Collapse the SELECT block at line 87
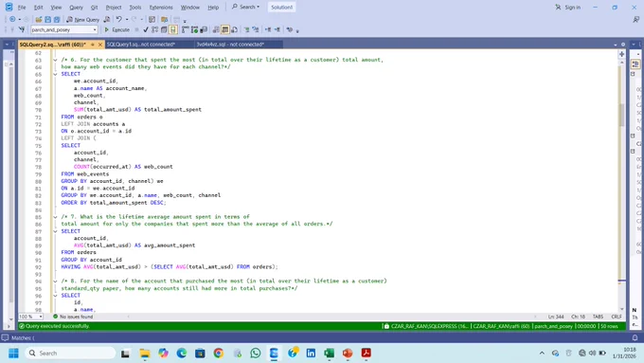The image size is (644, 363). click(x=55, y=231)
